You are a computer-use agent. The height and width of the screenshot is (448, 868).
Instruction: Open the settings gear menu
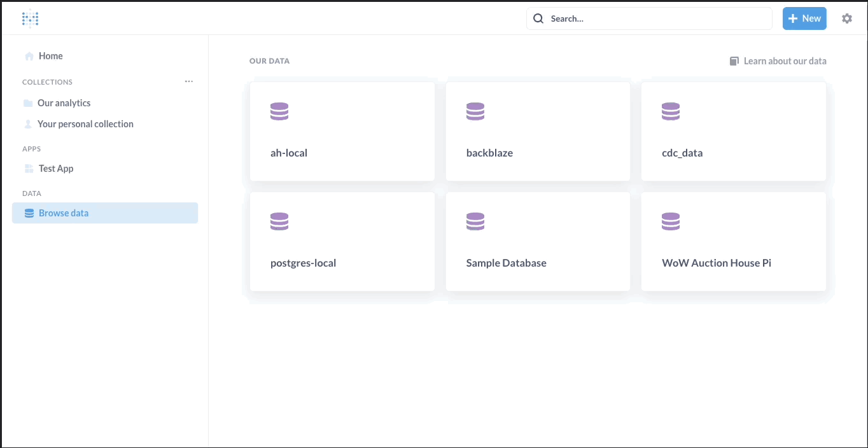(x=847, y=18)
